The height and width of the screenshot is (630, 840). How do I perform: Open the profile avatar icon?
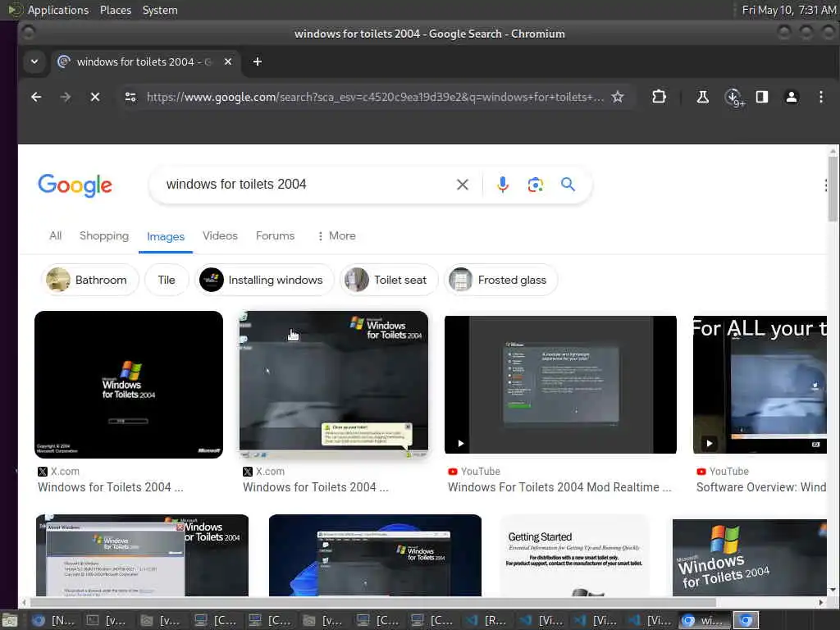tap(792, 97)
